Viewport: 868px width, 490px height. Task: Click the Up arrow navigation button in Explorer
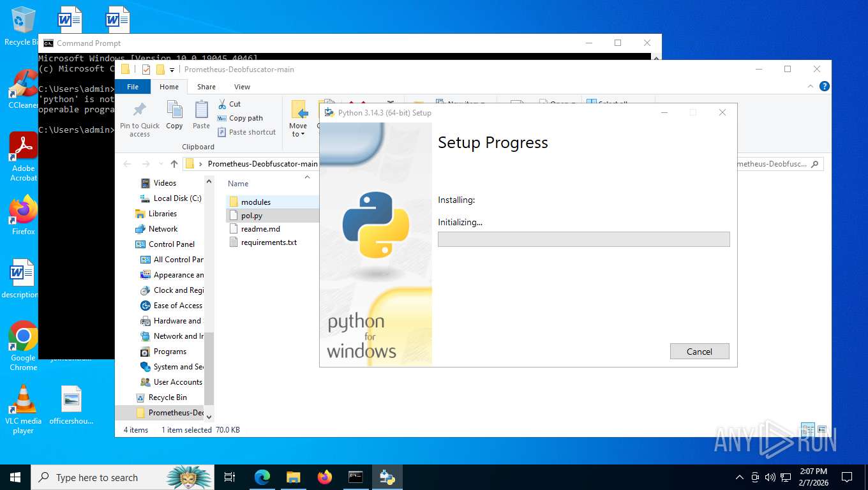[x=174, y=164]
